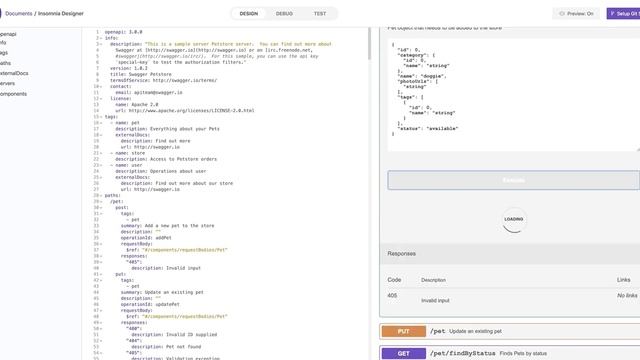Place cursor on version: 1.0.2 line
Viewport: 640px width, 360px height.
coord(130,68)
